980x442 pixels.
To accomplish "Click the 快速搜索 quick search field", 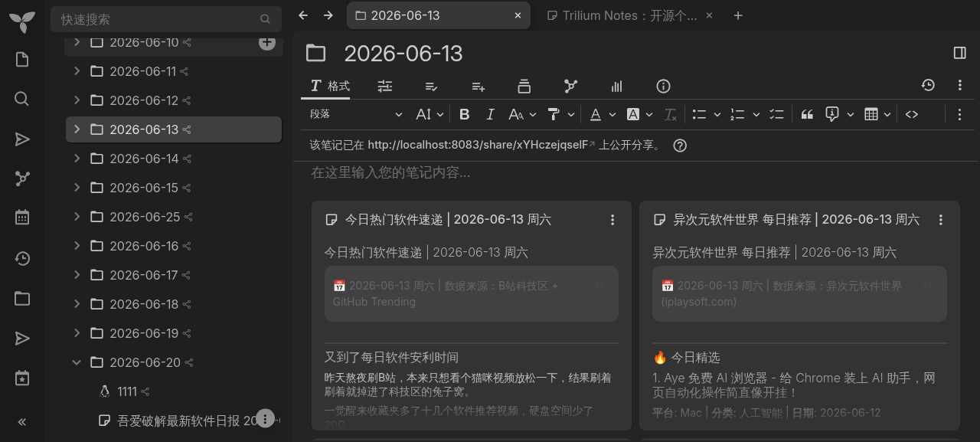I will [x=166, y=19].
